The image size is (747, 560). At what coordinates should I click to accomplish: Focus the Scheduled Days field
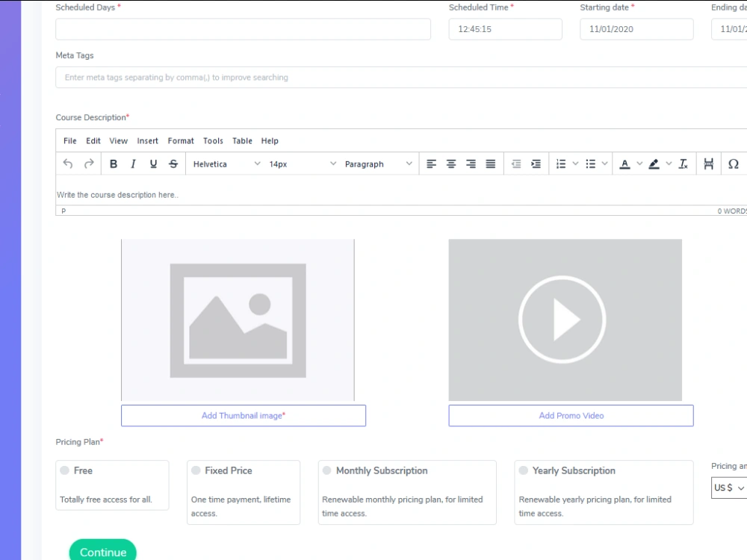pos(243,29)
